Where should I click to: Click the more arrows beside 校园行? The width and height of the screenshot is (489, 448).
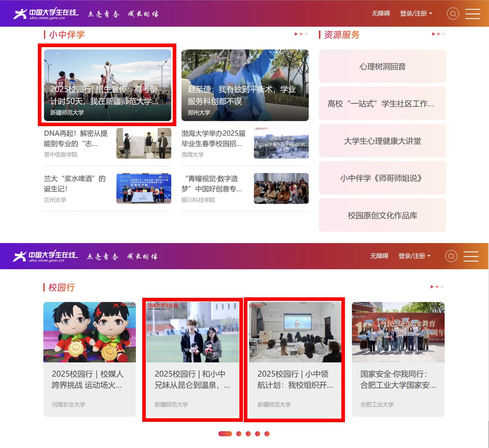coord(437,287)
